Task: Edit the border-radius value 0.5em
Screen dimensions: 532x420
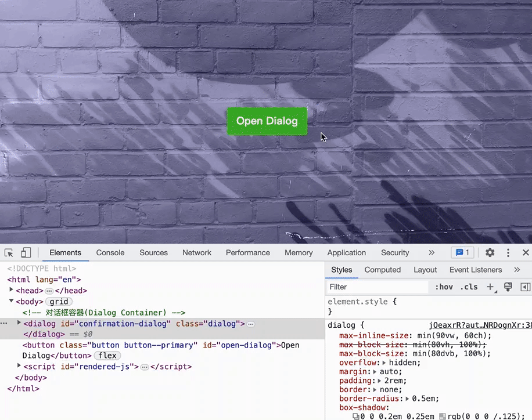Action: (423, 399)
